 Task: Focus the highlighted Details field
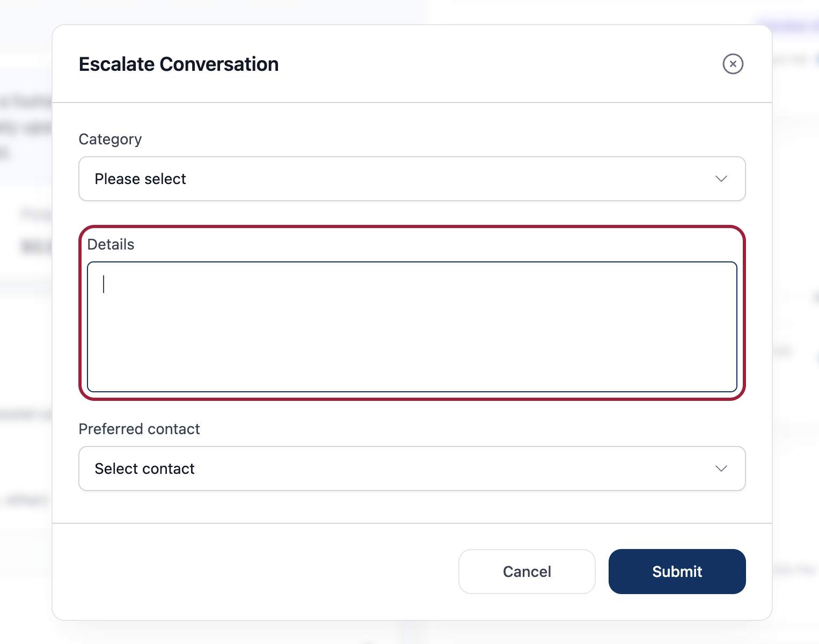(412, 326)
